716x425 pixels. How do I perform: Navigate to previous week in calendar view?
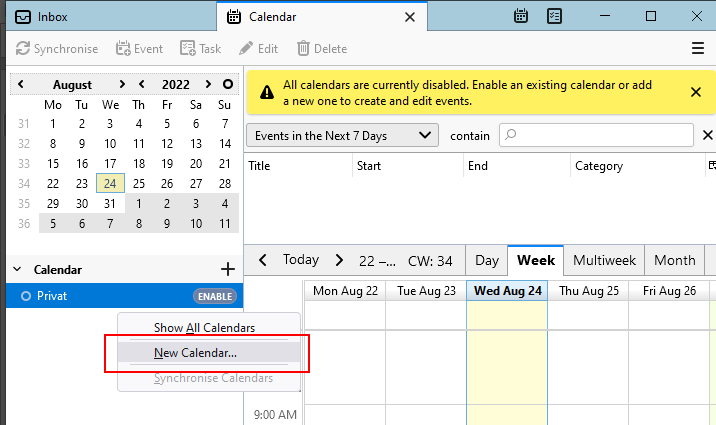pos(262,260)
